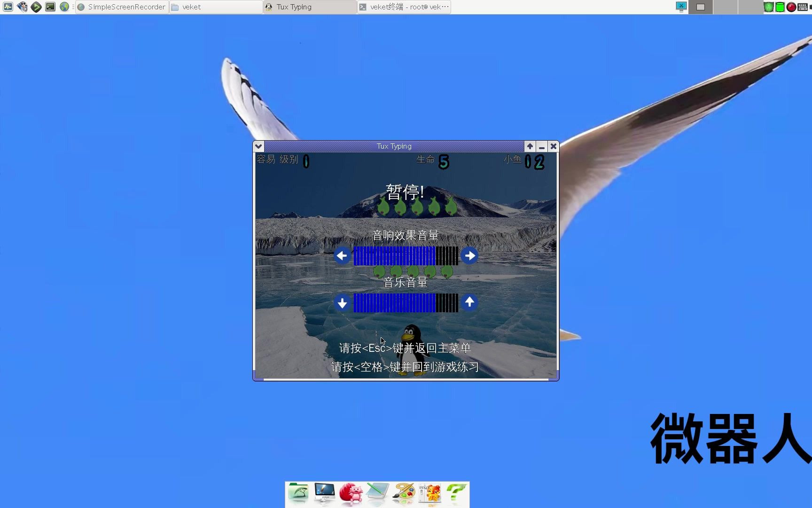Open the terminal launcher in panel
This screenshot has width=812, height=508.
coord(50,7)
